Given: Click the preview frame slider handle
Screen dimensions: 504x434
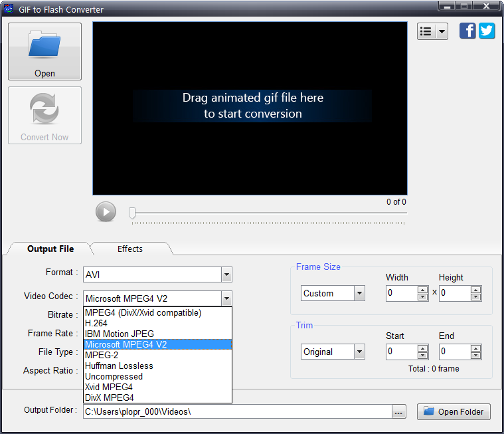Looking at the screenshot, I should (x=132, y=213).
